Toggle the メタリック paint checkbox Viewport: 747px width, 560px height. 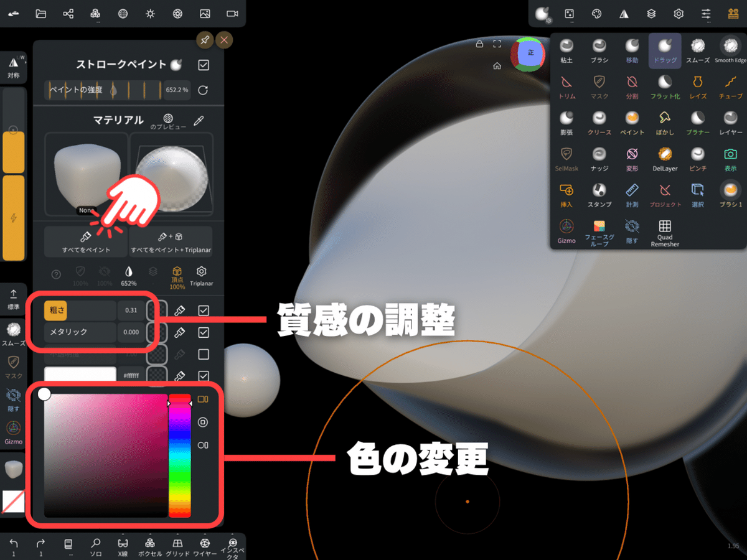click(x=203, y=332)
